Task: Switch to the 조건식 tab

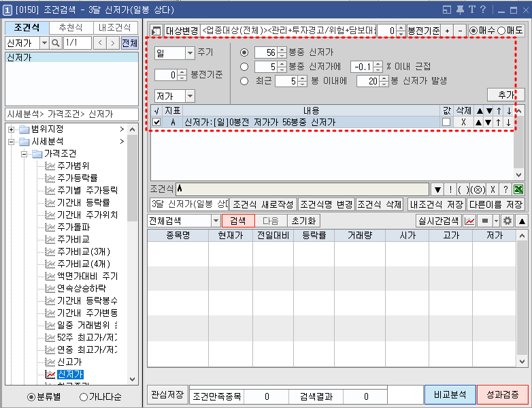Action: click(27, 27)
